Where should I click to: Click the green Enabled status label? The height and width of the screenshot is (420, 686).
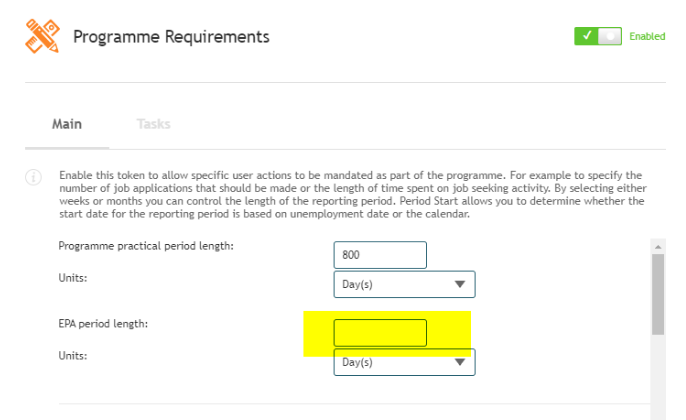(x=647, y=36)
